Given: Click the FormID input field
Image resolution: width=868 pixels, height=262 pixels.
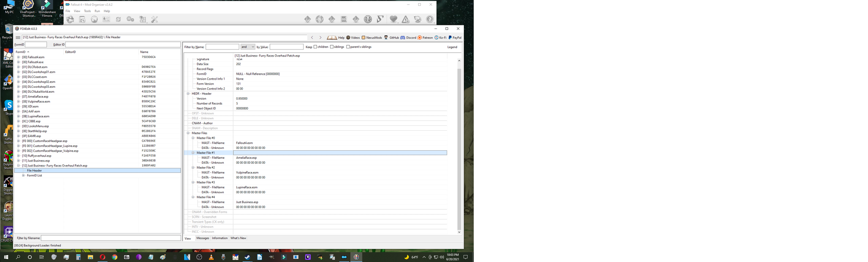Looking at the screenshot, I should point(36,44).
